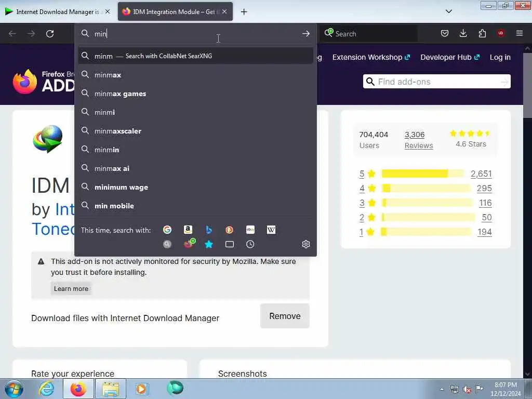Open the Pocket save button
Image resolution: width=532 pixels, height=399 pixels.
coord(445,33)
